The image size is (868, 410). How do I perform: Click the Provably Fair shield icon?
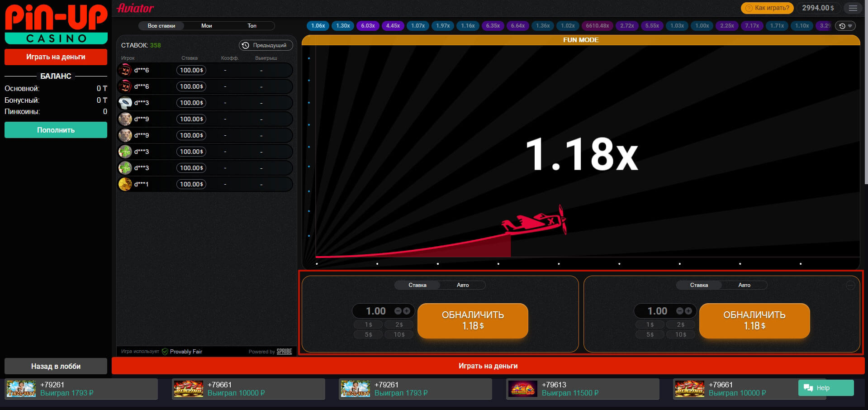coord(165,352)
